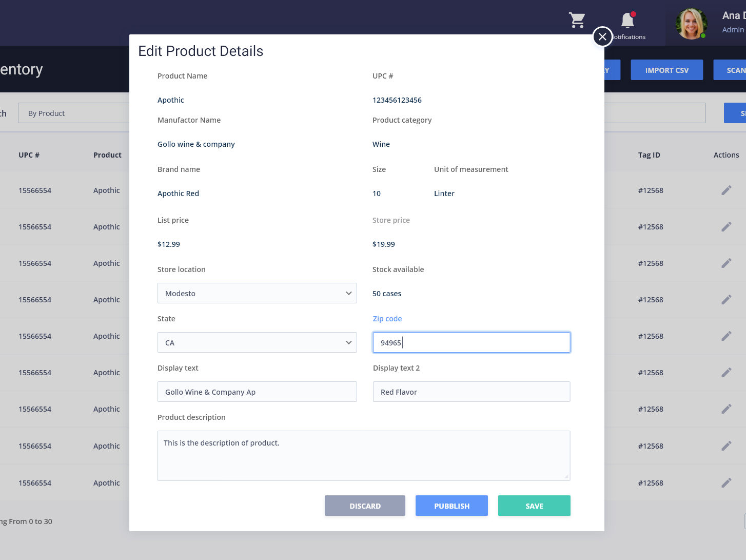This screenshot has height=560, width=746.
Task: Click DISCARD to abandon changes
Action: coord(365,506)
